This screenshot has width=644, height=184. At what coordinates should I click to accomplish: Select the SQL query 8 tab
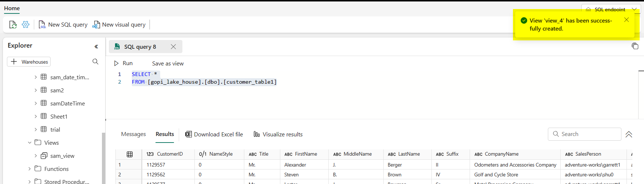(140, 47)
